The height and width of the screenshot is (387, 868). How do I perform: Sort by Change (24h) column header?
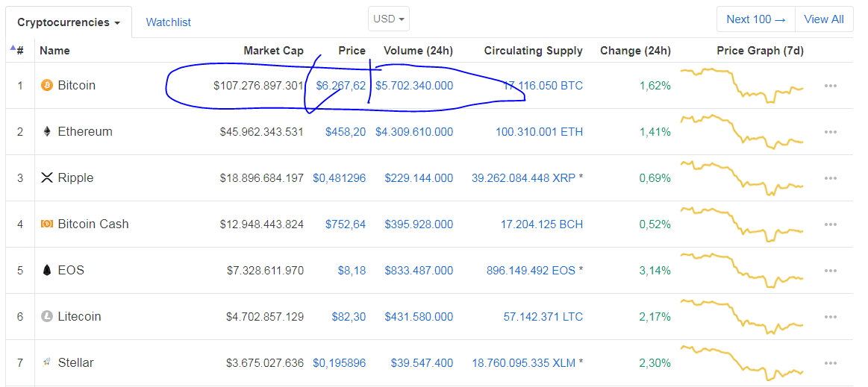click(x=635, y=51)
